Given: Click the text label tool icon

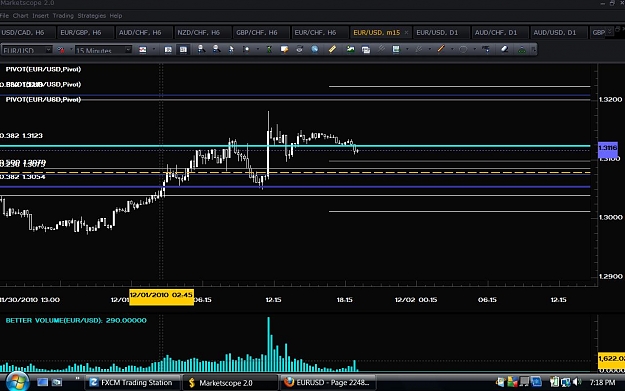Looking at the screenshot, I should coord(486,49).
